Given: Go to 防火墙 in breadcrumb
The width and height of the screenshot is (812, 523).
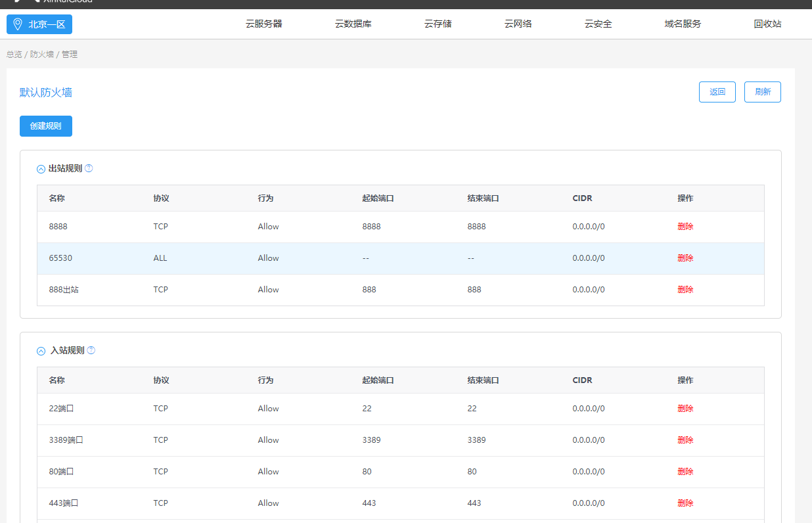Looking at the screenshot, I should tap(41, 55).
